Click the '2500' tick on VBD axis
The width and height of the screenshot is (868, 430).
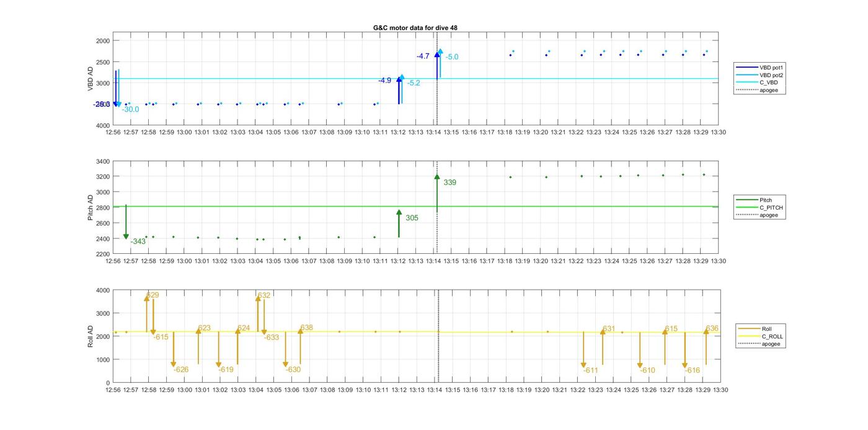point(104,62)
